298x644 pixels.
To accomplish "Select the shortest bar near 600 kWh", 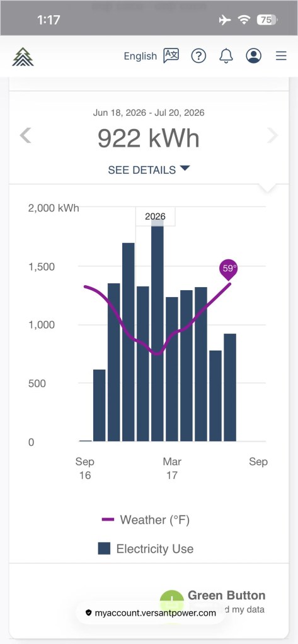I will pos(100,405).
